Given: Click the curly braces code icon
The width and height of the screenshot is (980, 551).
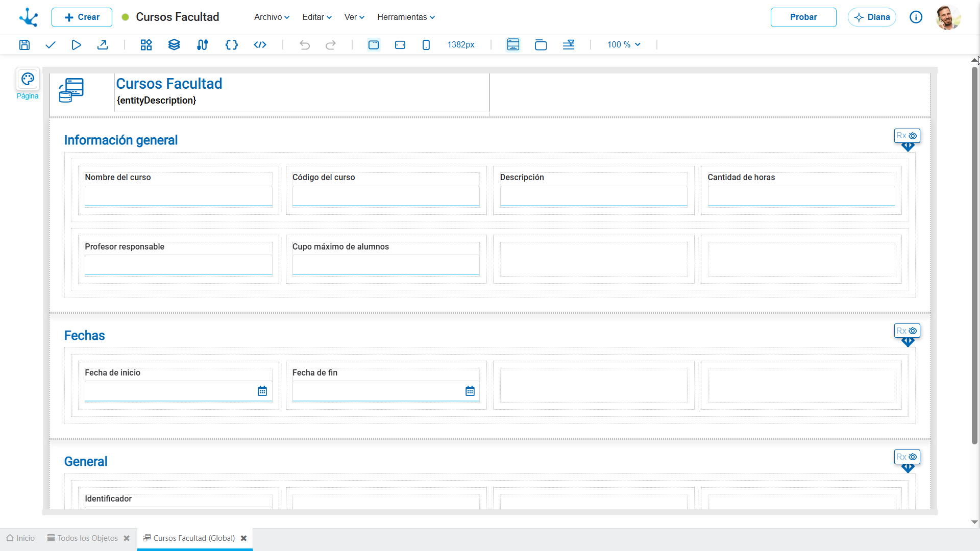Looking at the screenshot, I should [232, 45].
